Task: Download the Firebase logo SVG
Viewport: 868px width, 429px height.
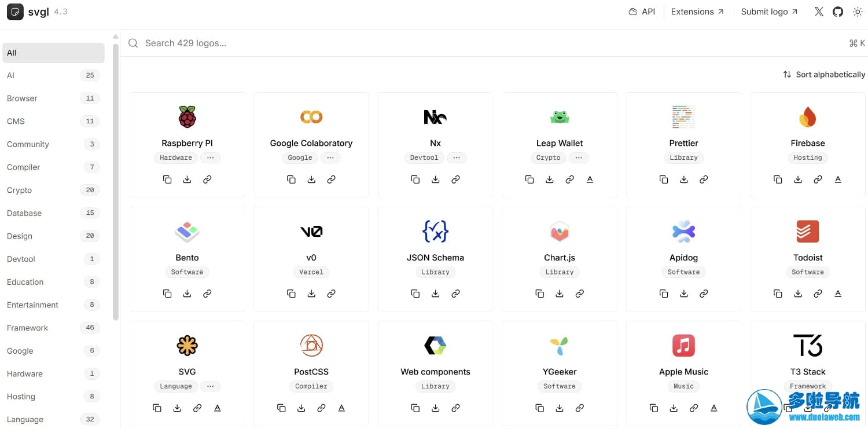Action: click(798, 179)
